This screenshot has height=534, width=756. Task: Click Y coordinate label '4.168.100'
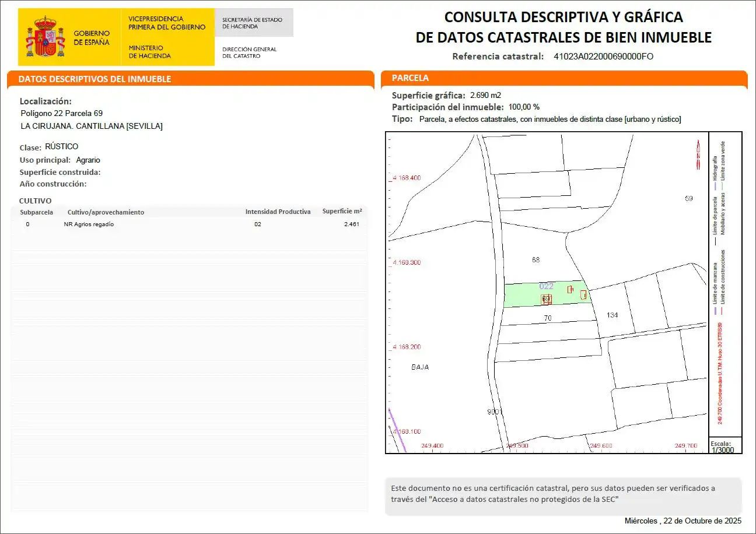(406, 431)
